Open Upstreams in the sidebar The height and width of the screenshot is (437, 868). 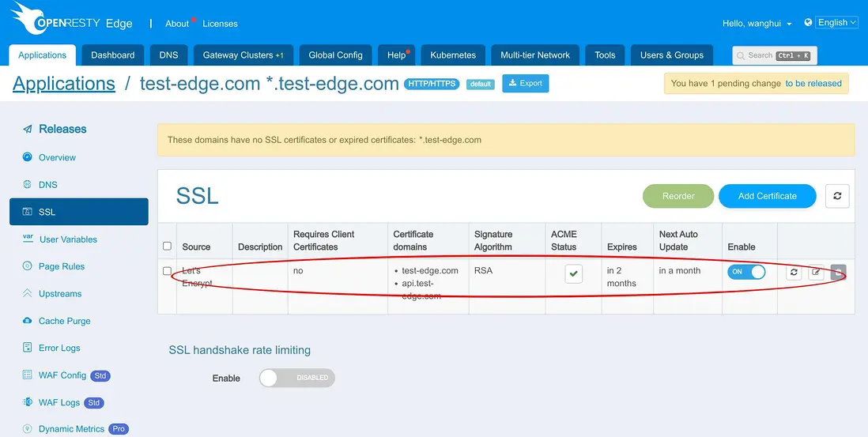60,294
